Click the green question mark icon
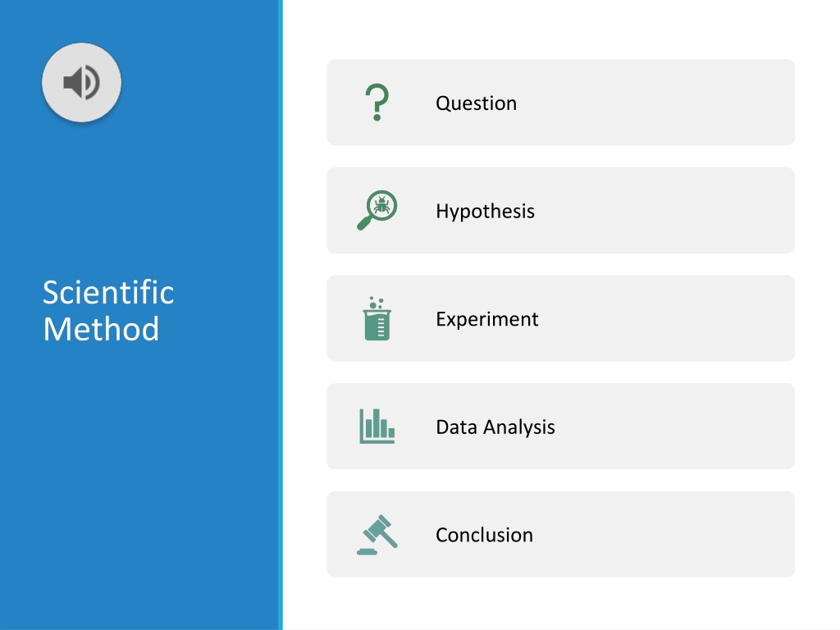840x630 pixels. pyautogui.click(x=377, y=103)
